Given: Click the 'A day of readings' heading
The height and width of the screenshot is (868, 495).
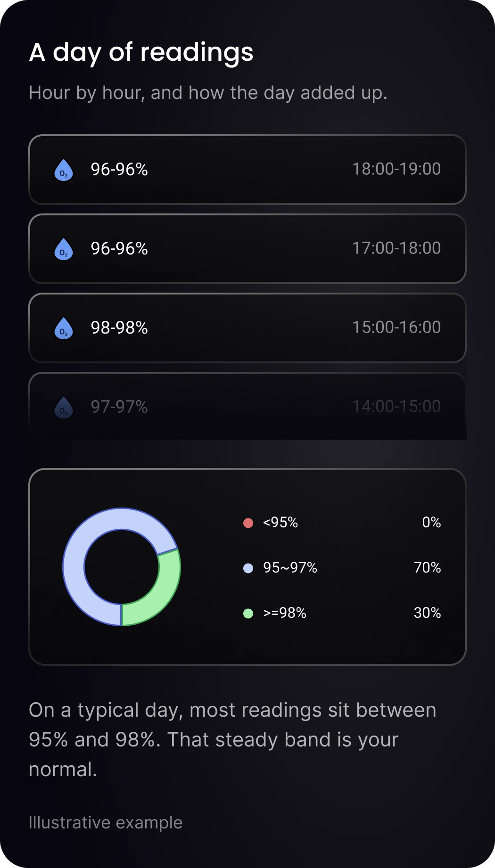Looking at the screenshot, I should coord(141,52).
